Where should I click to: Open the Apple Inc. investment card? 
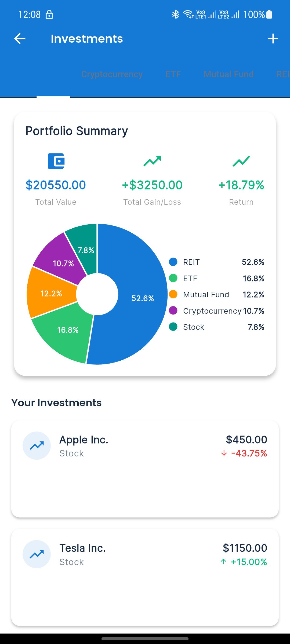point(145,469)
